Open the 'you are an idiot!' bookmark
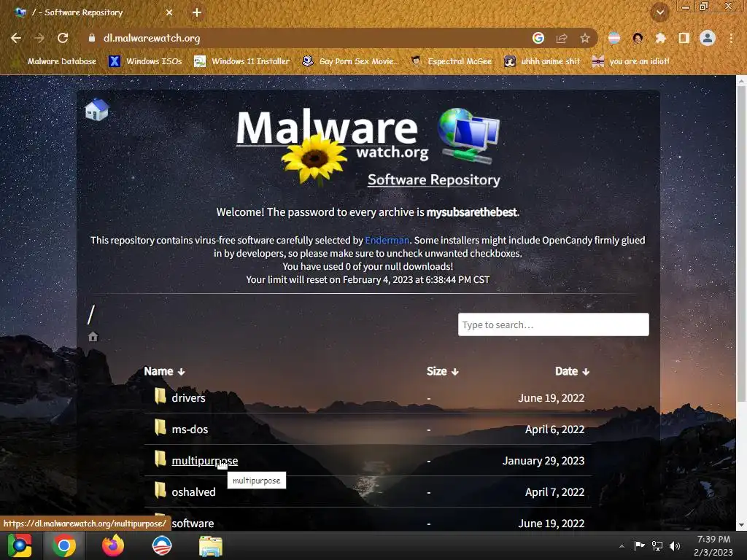747x560 pixels. pyautogui.click(x=631, y=61)
